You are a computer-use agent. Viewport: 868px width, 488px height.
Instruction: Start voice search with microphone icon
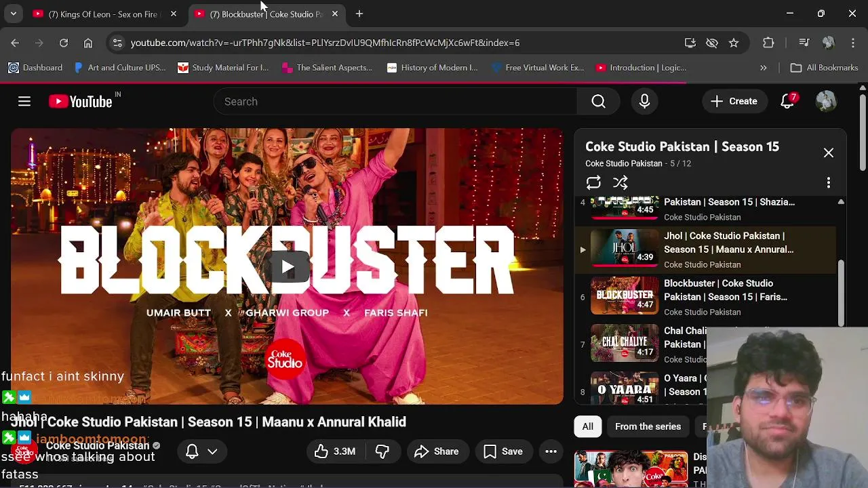click(x=644, y=101)
